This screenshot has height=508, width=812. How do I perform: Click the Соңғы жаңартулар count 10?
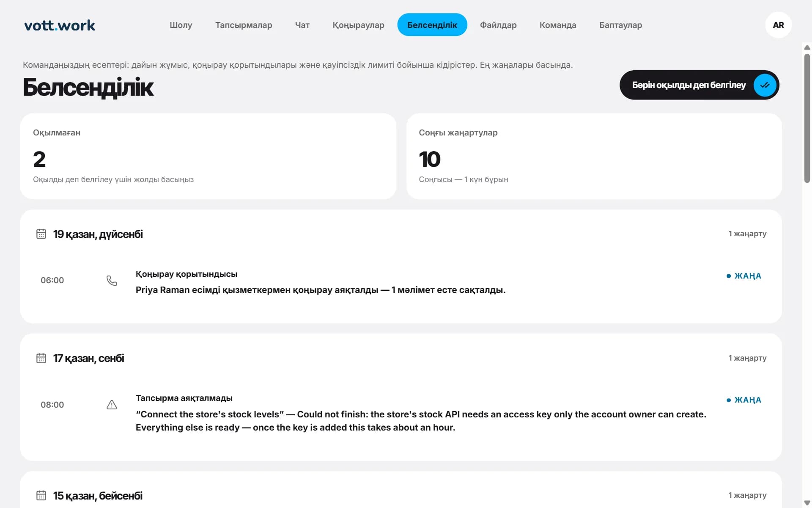[x=430, y=159]
